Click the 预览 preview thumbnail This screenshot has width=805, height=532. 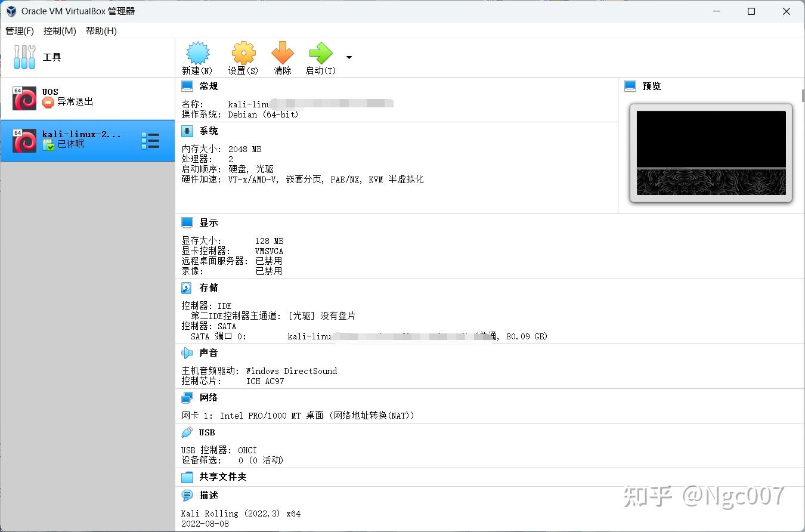pos(710,153)
